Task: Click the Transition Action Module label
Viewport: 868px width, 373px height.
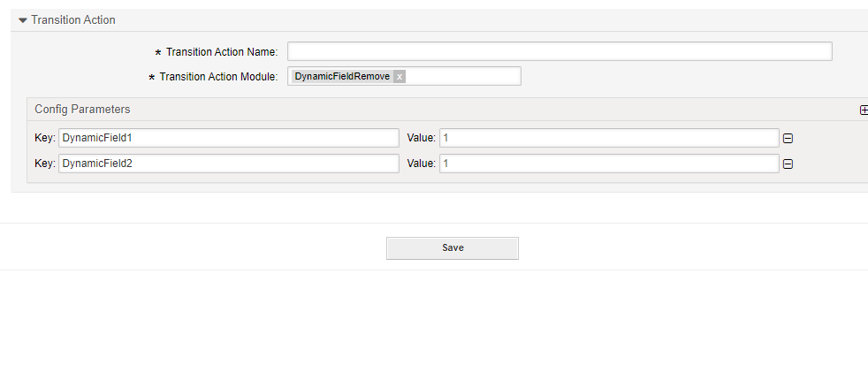Action: pos(218,78)
